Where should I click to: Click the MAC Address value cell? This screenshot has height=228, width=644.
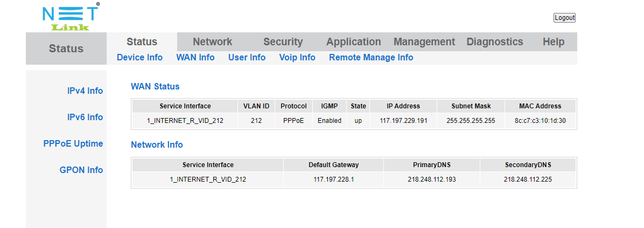point(540,121)
